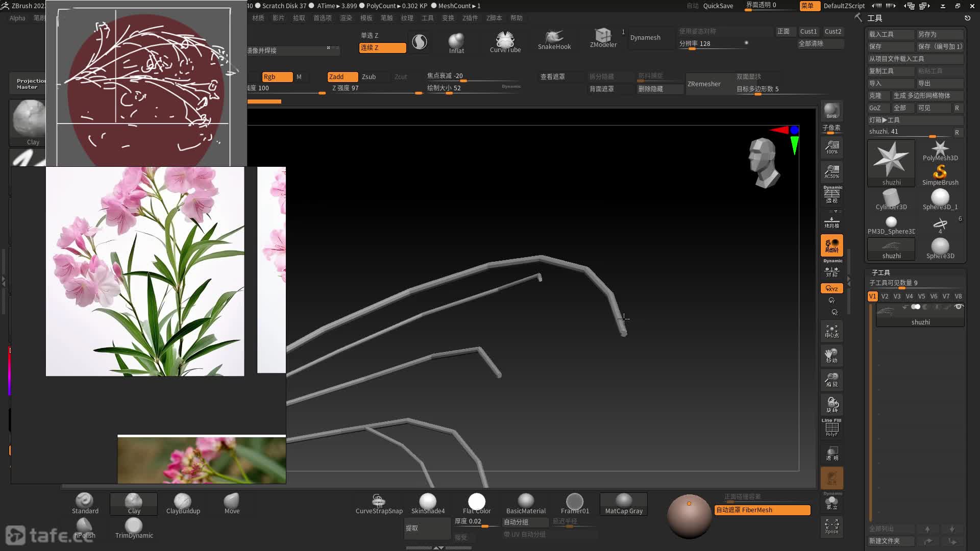Collapse the 工具 panel header
The width and height of the screenshot is (980, 551).
pos(875,18)
